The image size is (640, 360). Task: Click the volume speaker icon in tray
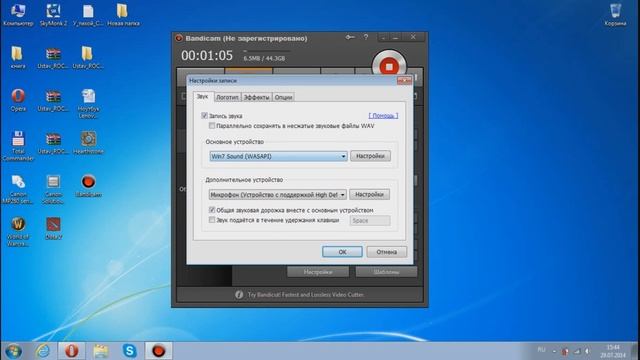pyautogui.click(x=588, y=351)
